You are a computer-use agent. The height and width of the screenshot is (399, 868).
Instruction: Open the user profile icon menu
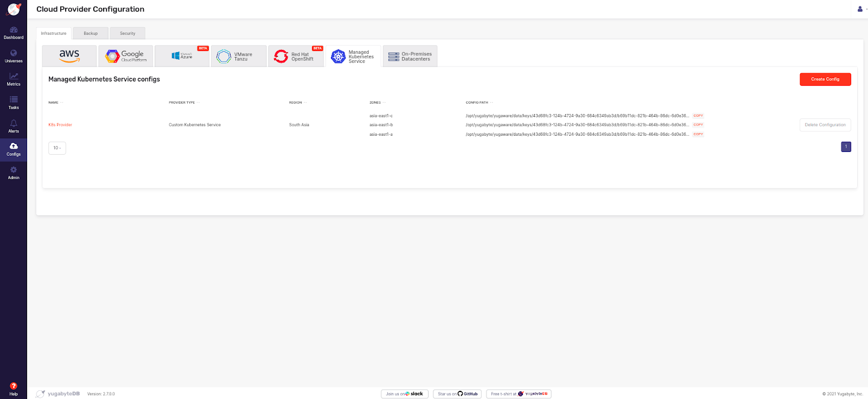[x=860, y=9]
